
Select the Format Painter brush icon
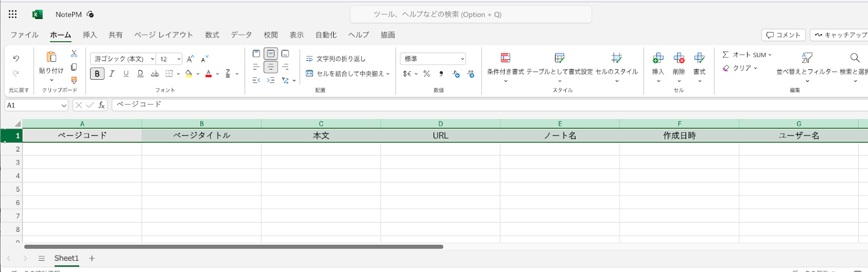click(x=74, y=80)
